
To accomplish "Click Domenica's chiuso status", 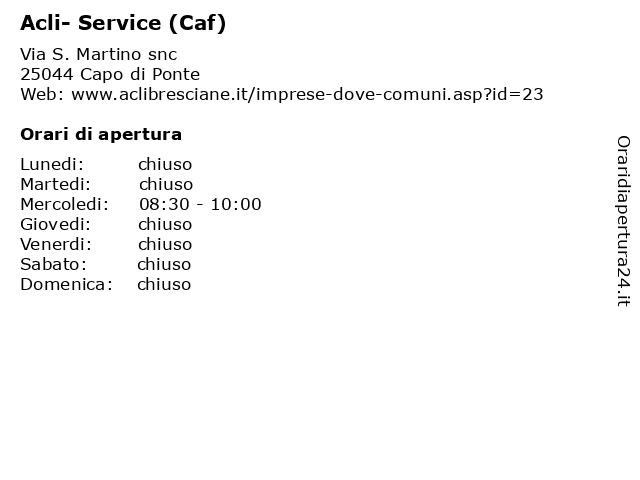I will point(164,284).
